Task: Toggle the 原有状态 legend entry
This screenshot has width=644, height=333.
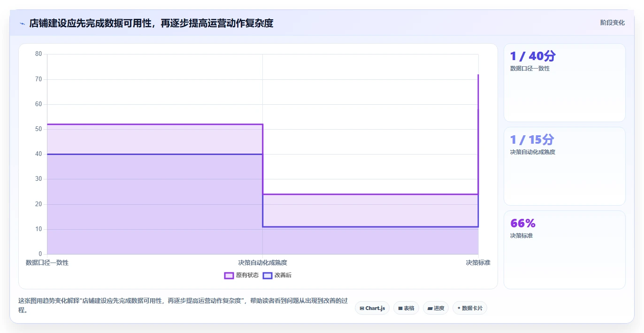Action: coord(241,275)
